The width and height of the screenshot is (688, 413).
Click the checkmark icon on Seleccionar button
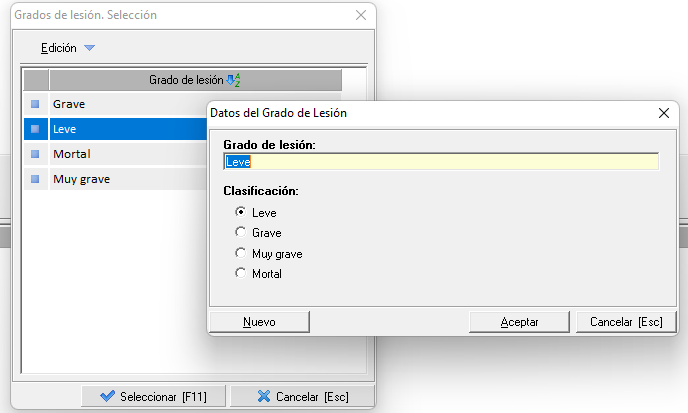click(107, 396)
